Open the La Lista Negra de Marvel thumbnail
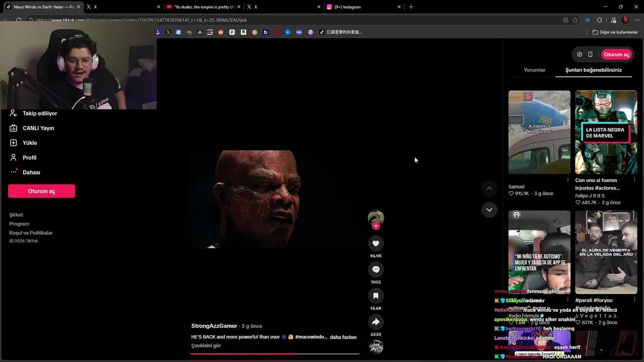The width and height of the screenshot is (644, 362). [606, 132]
